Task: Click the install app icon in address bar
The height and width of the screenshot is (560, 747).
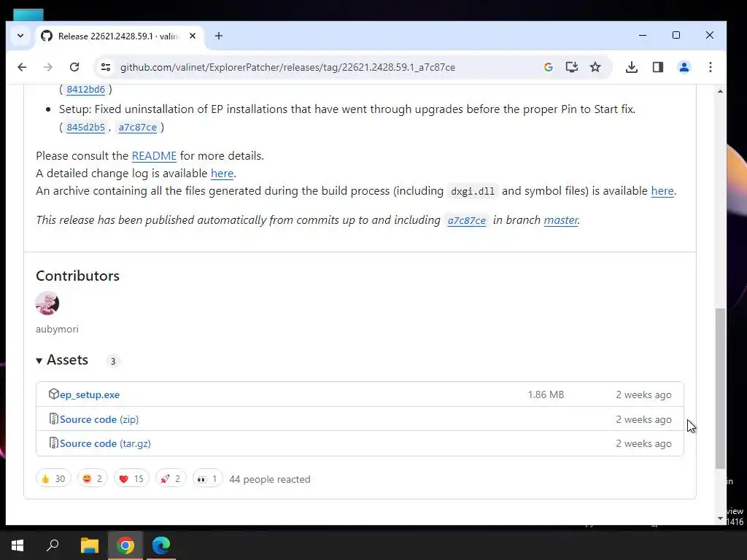Action: (572, 67)
